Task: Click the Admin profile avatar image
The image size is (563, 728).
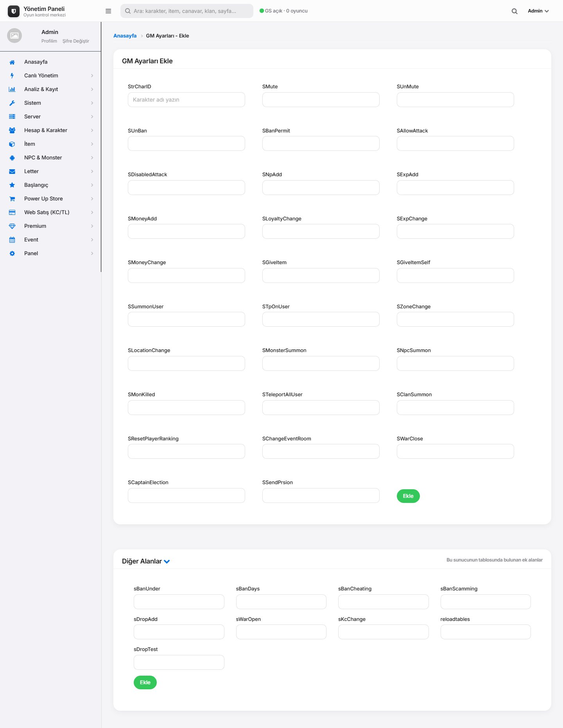Action: (x=14, y=36)
